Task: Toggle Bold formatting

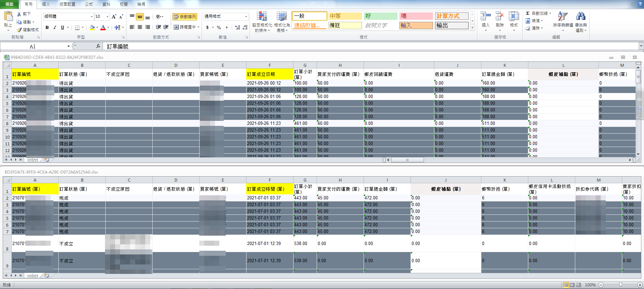Action: click(x=47, y=27)
